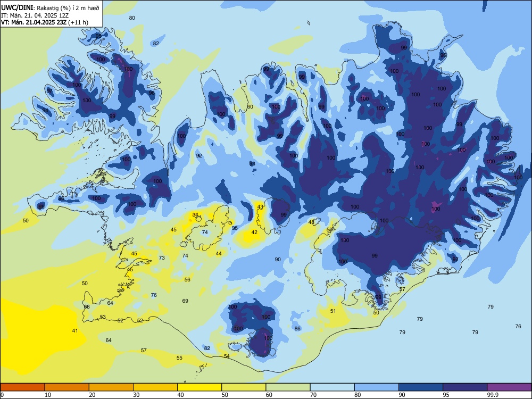Click the humidity value '48' on the map
Viewport: 532px width, 399px height.
click(311, 222)
